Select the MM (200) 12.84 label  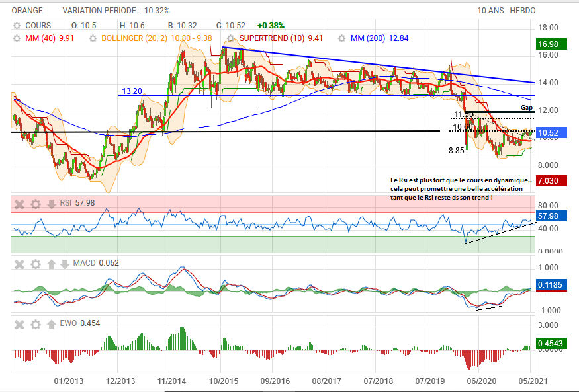(380, 38)
